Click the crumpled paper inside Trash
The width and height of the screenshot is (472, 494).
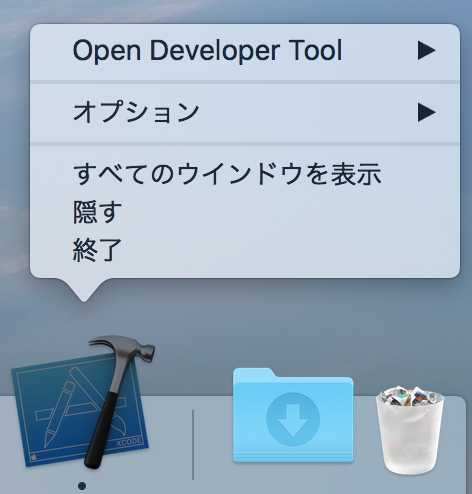[x=410, y=396]
